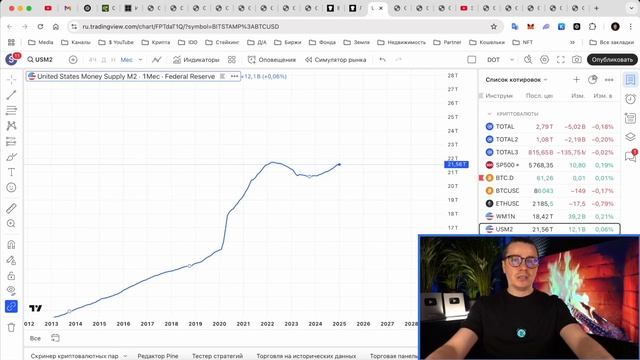
Task: Open the forecasting and measurement tools
Action: pos(11,142)
